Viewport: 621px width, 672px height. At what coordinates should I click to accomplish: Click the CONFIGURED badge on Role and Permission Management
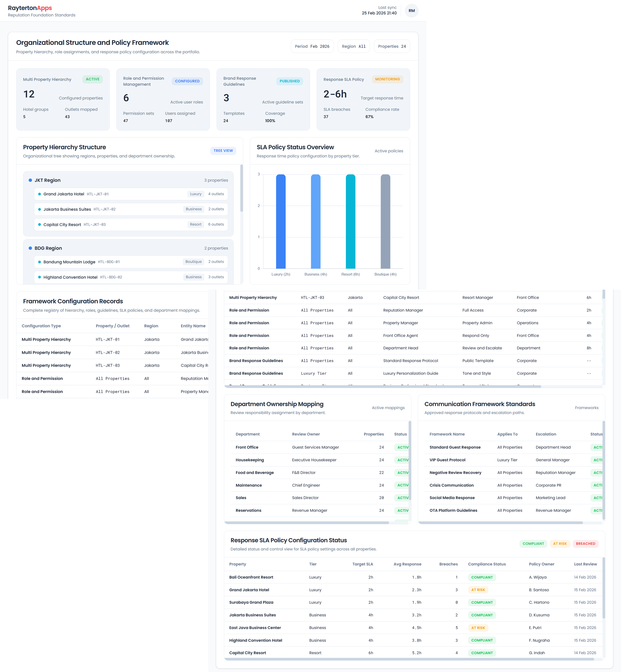pos(187,81)
